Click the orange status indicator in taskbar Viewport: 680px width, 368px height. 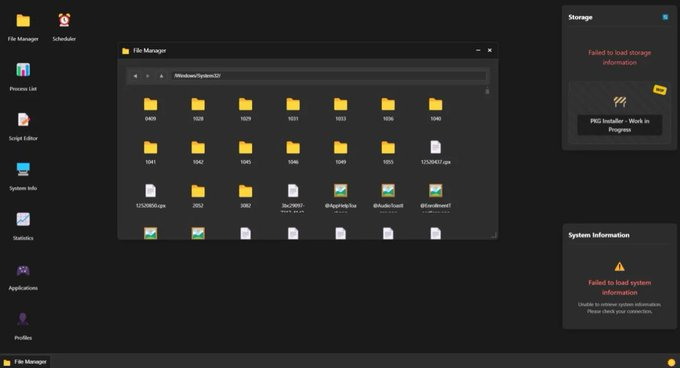tap(671, 362)
